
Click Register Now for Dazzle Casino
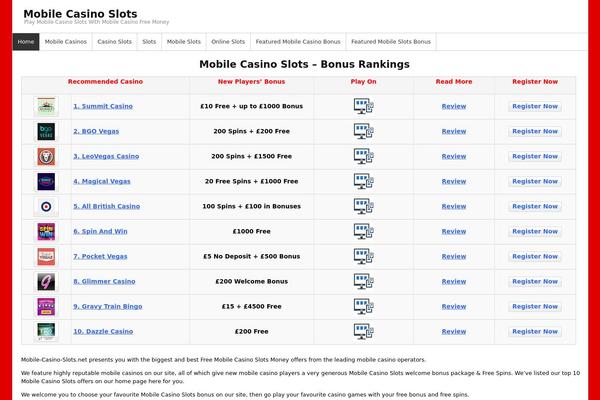(535, 331)
